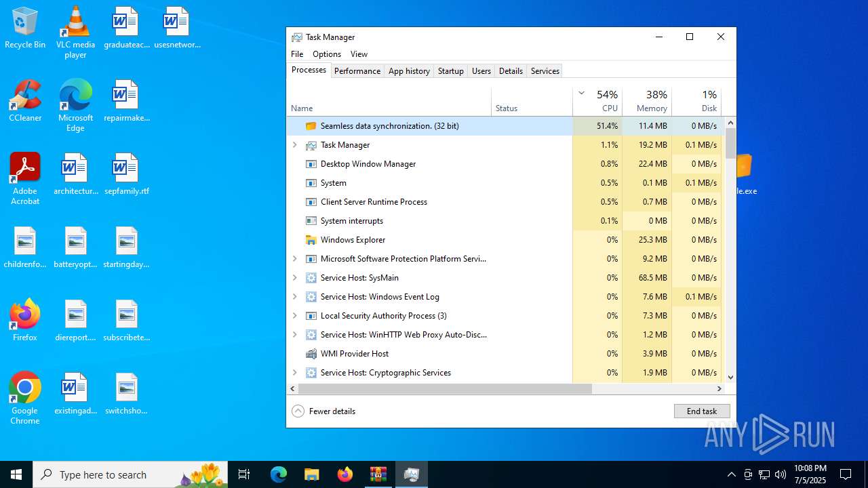Sort processes by Status column header

point(532,100)
